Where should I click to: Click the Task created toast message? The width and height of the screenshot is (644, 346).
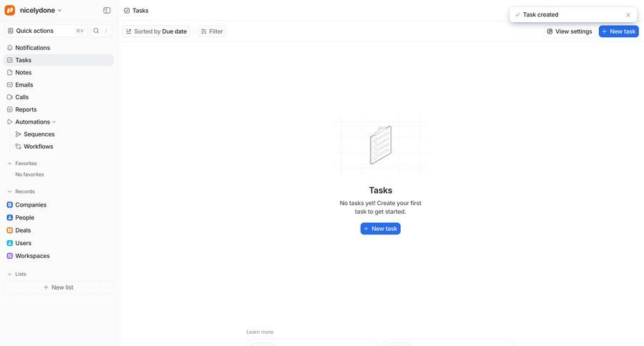(540, 14)
